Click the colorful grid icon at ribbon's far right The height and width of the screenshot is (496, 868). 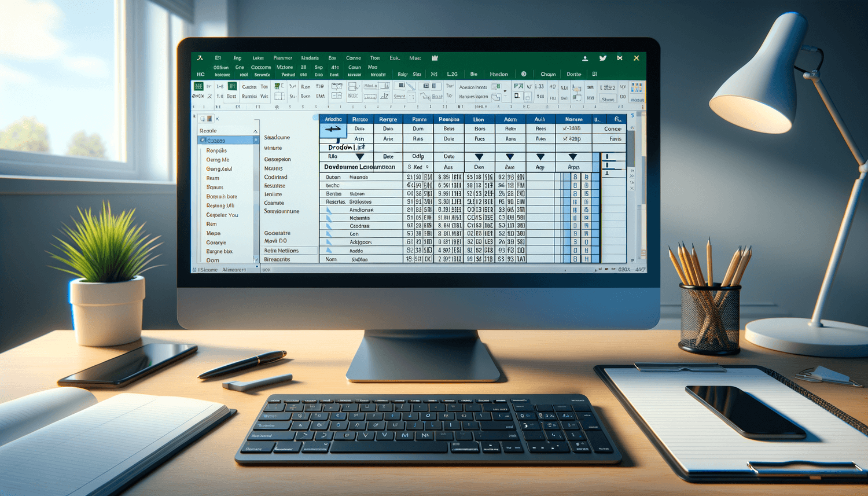pyautogui.click(x=637, y=88)
